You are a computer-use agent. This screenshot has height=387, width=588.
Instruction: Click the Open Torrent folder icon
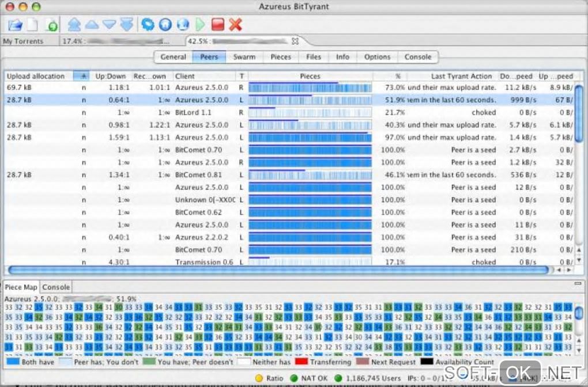[15, 25]
